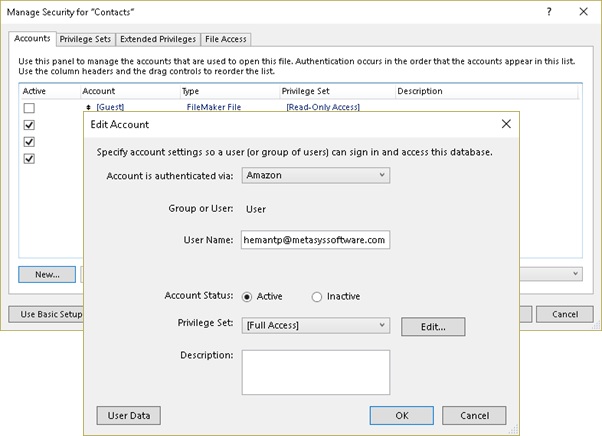Image resolution: width=602 pixels, height=436 pixels.
Task: Open the Extended Privileges tab
Action: 157,39
